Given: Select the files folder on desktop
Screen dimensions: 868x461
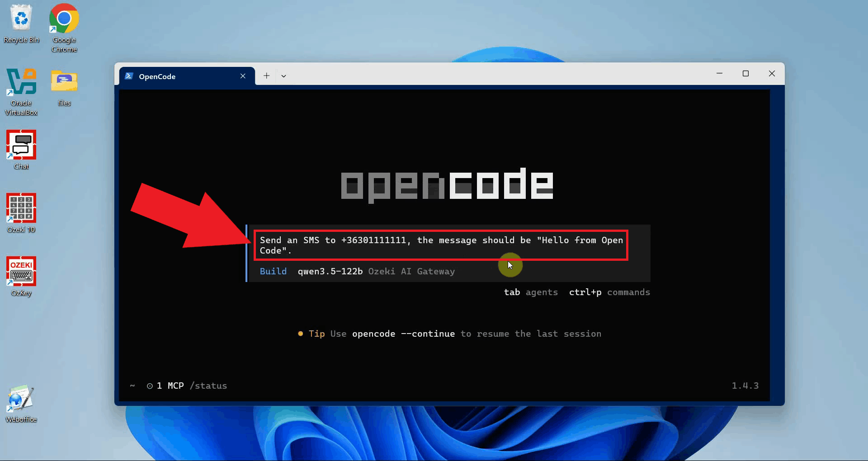Looking at the screenshot, I should (64, 88).
